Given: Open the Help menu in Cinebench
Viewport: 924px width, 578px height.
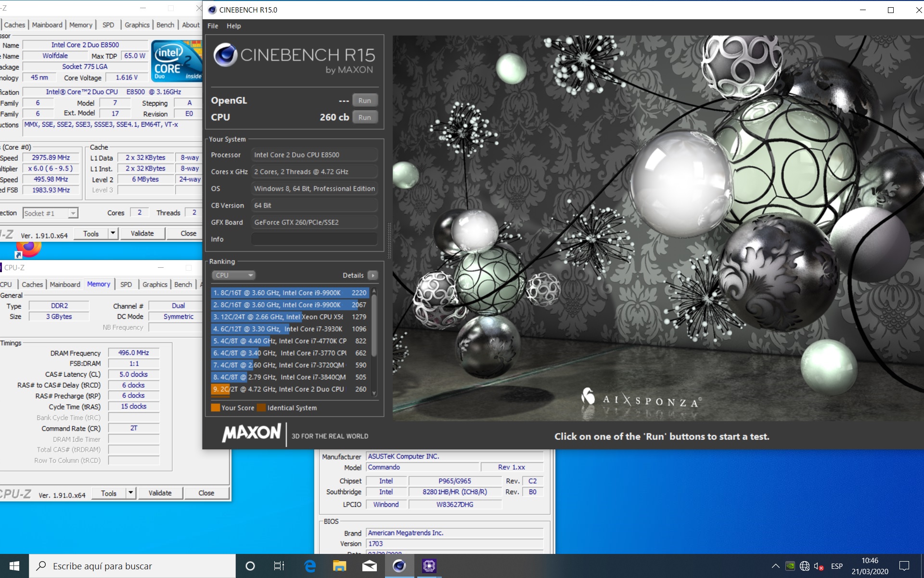Looking at the screenshot, I should point(233,26).
